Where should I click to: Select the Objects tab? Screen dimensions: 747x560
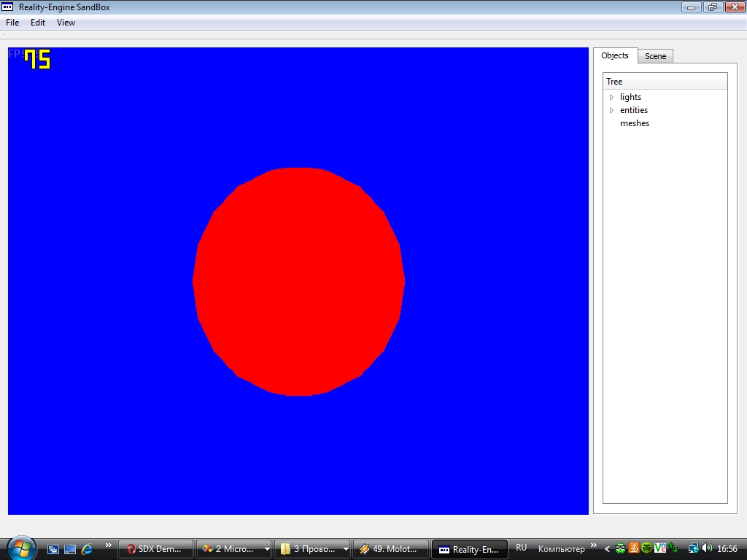pos(615,55)
